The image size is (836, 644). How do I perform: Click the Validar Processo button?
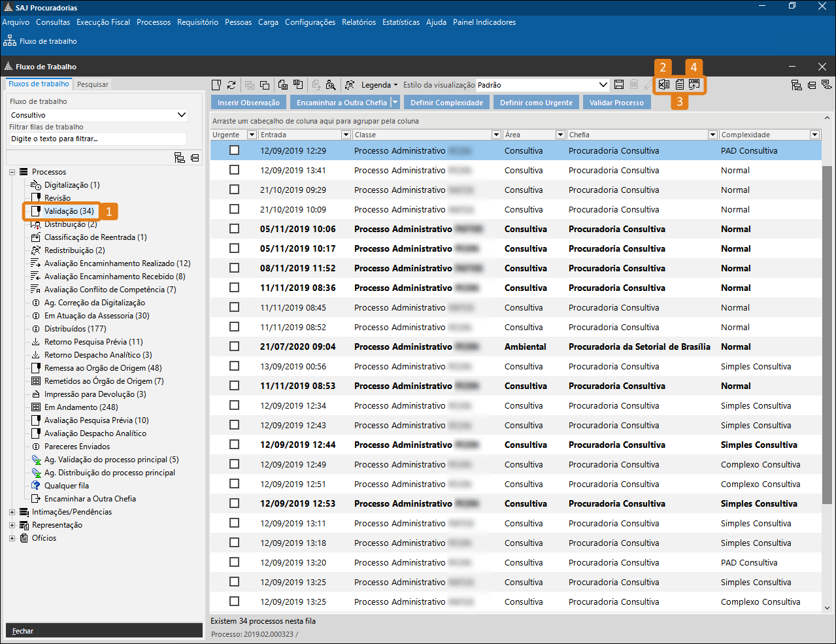click(x=616, y=103)
